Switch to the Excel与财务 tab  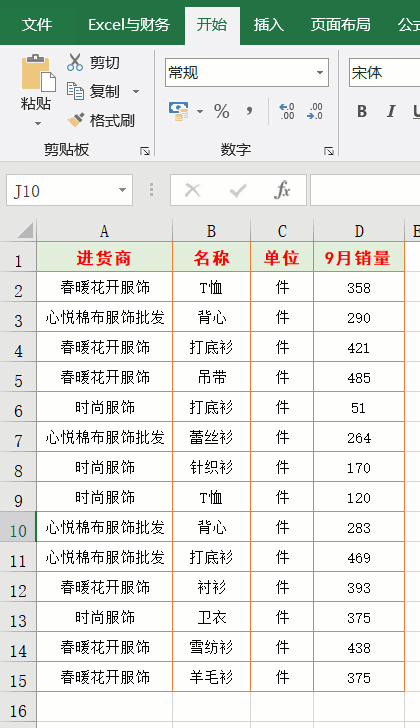point(129,25)
